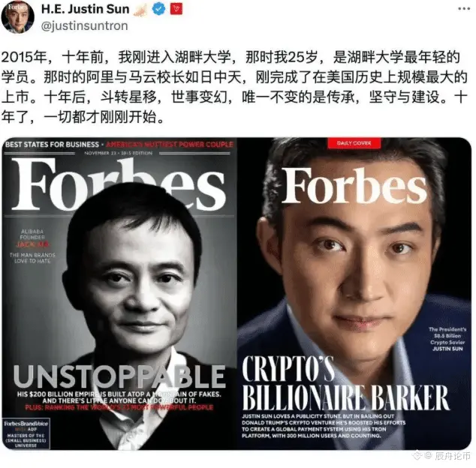This screenshot has height=468, width=476.
Task: Open the three-dot more options menu
Action: 463,8
